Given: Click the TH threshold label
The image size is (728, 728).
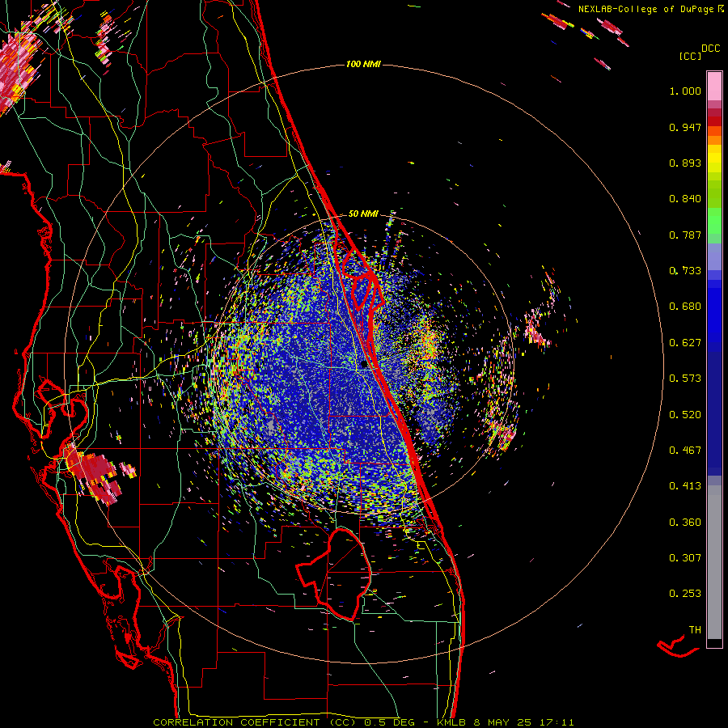Looking at the screenshot, I should [695, 630].
